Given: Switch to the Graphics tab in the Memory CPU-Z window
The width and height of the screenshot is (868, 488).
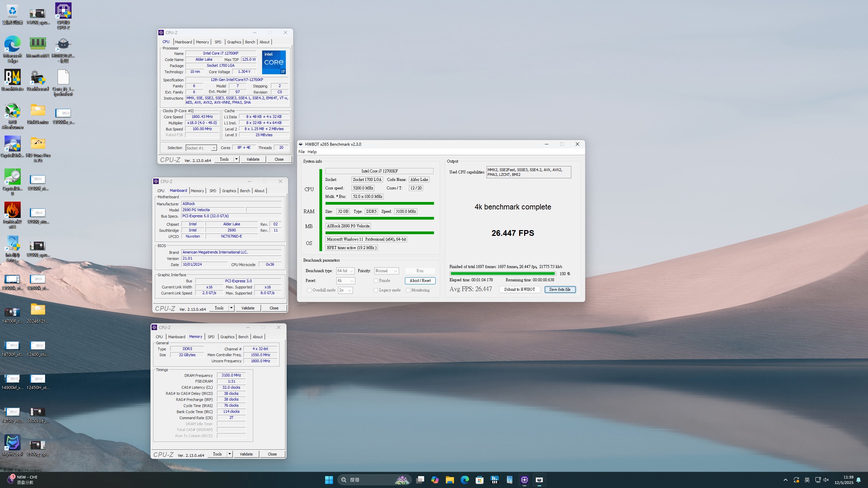Looking at the screenshot, I should click(x=227, y=337).
